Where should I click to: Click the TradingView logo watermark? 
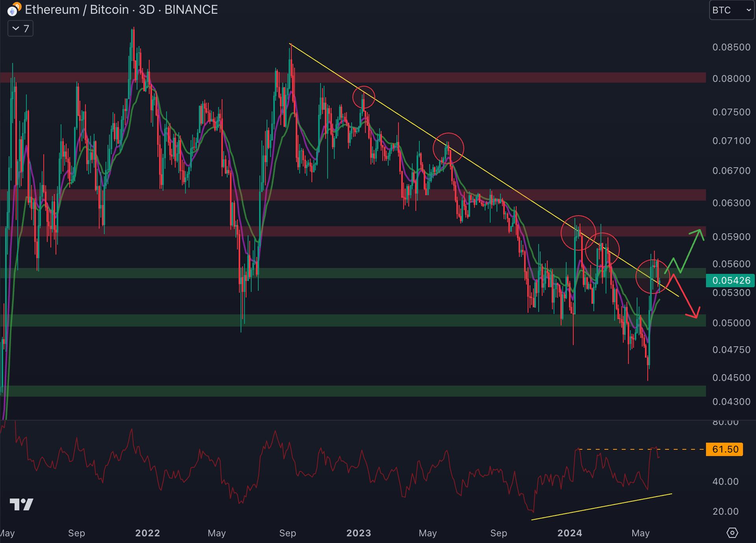21,504
